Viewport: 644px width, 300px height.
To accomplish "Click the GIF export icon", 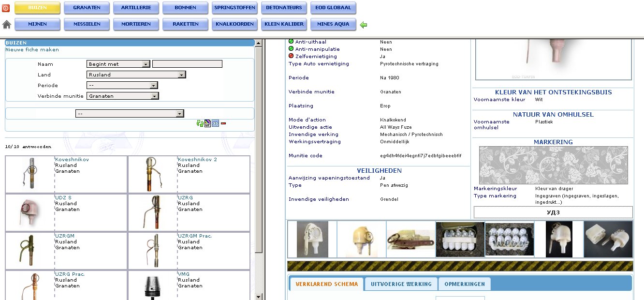I will [x=207, y=123].
